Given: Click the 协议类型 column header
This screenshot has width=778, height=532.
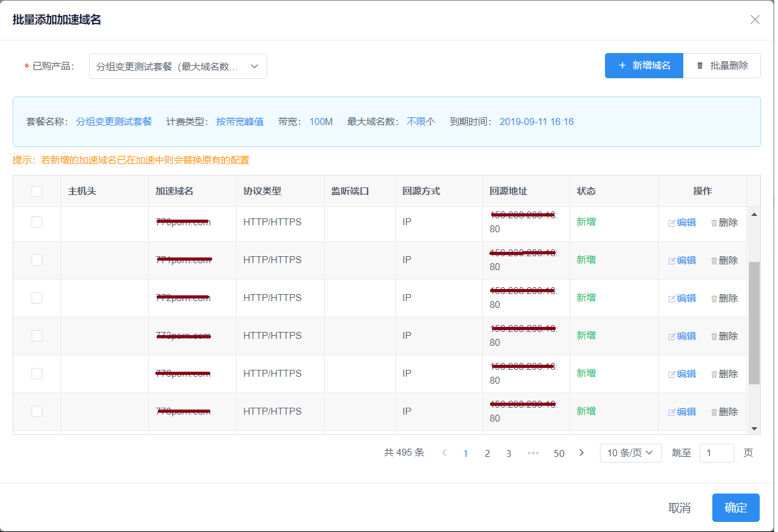Looking at the screenshot, I should pos(262,191).
